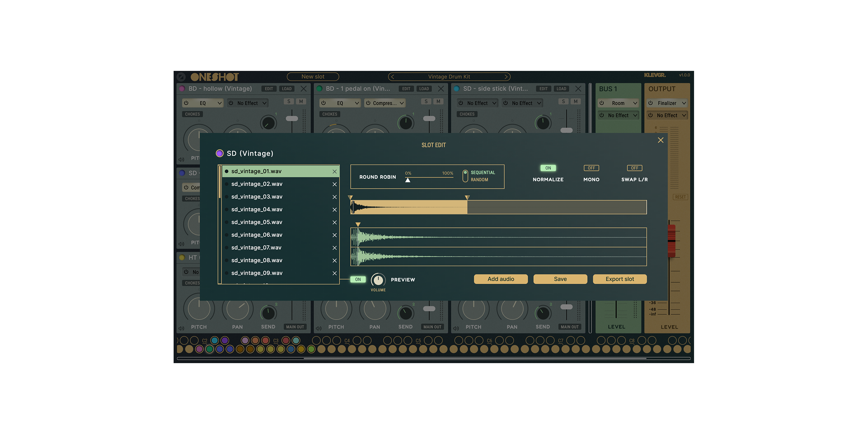Click the purple SD (Vintage) slot color circle
The height and width of the screenshot is (434, 868).
click(219, 153)
